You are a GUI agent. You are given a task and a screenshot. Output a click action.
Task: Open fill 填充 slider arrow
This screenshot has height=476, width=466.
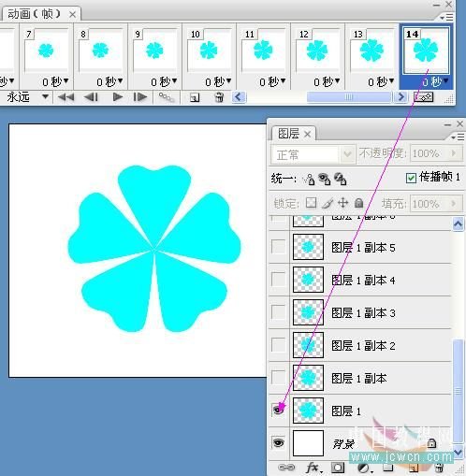[454, 203]
